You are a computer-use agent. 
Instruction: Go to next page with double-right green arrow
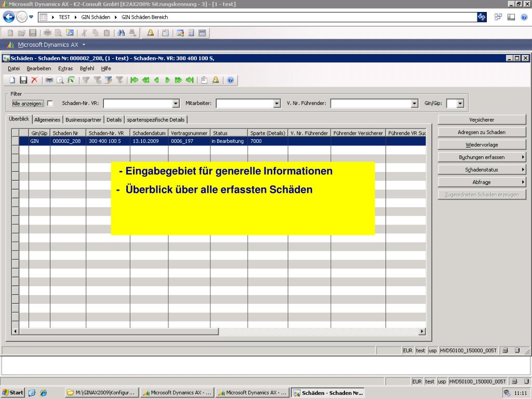tap(178, 80)
